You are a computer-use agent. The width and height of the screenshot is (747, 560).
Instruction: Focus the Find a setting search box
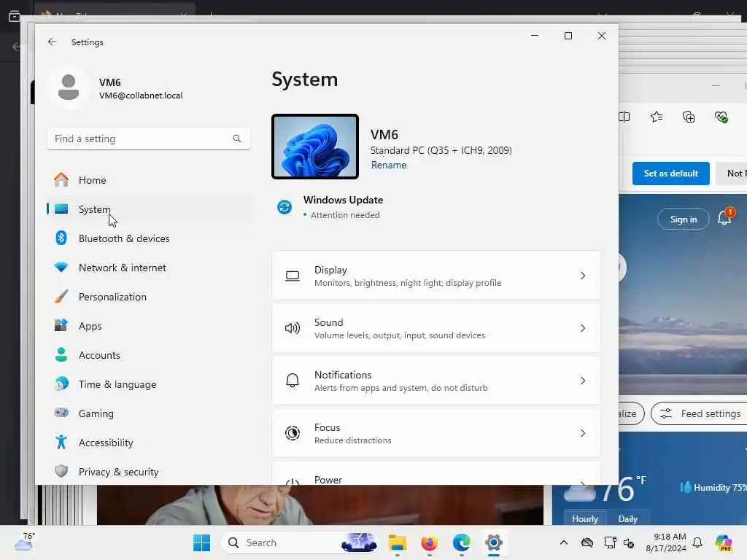coord(149,139)
